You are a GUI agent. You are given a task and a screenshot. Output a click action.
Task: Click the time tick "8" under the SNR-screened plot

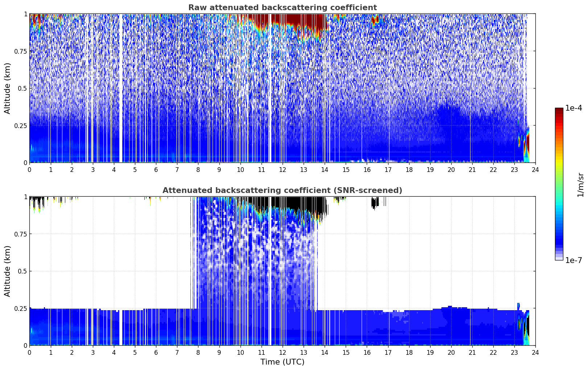(x=198, y=352)
